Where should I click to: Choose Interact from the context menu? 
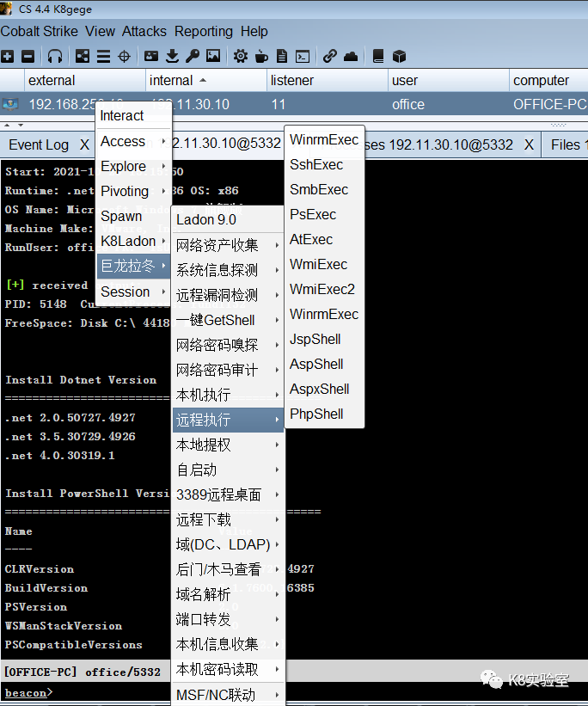133,116
